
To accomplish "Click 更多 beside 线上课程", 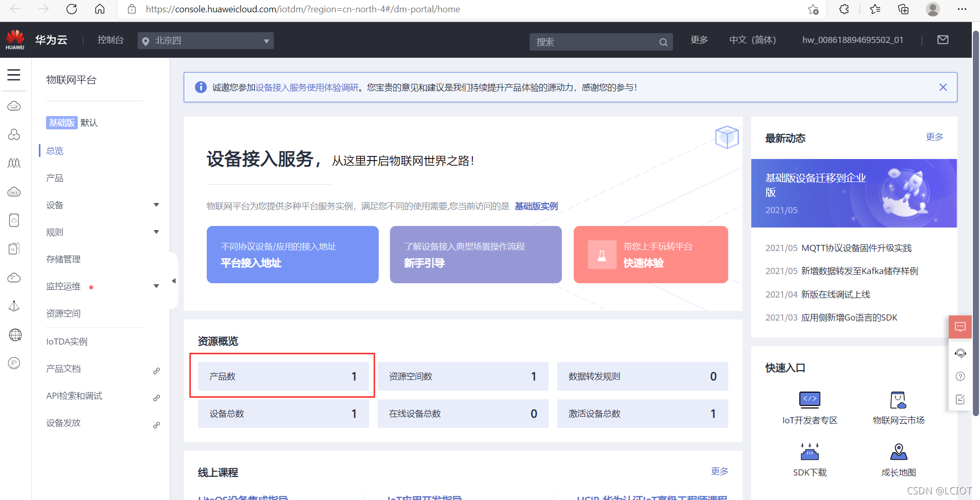I will 720,471.
